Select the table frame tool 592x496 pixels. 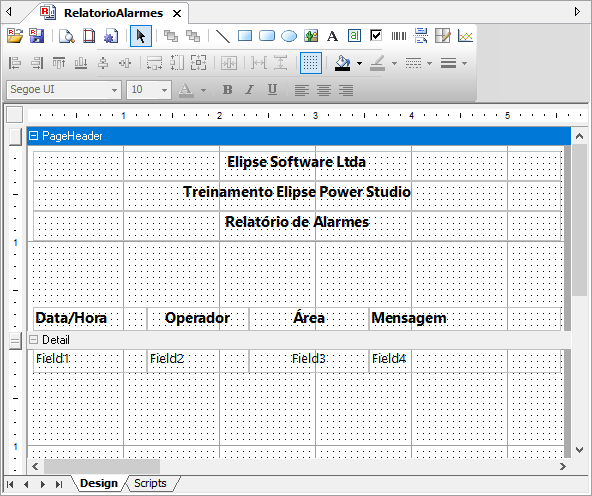click(442, 36)
